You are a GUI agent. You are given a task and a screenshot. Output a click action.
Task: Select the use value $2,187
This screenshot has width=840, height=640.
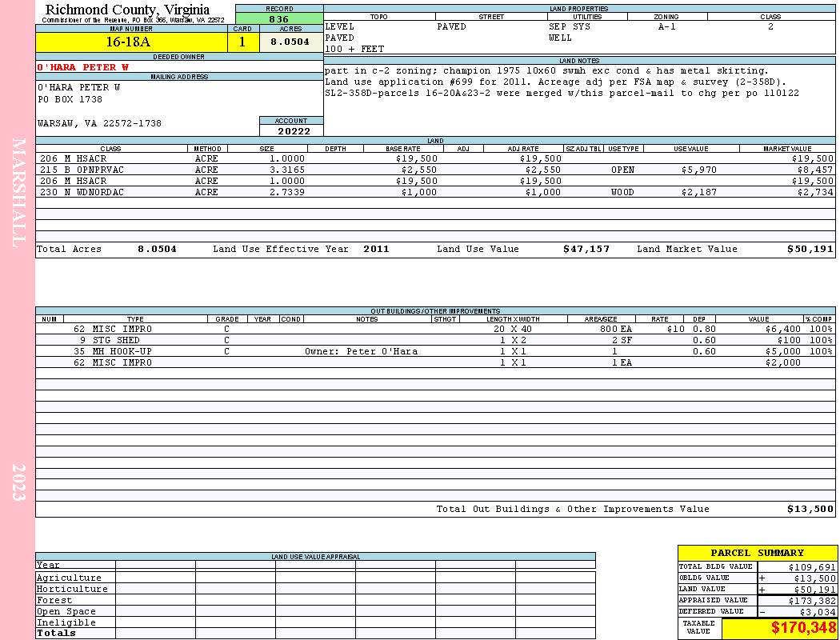698,192
